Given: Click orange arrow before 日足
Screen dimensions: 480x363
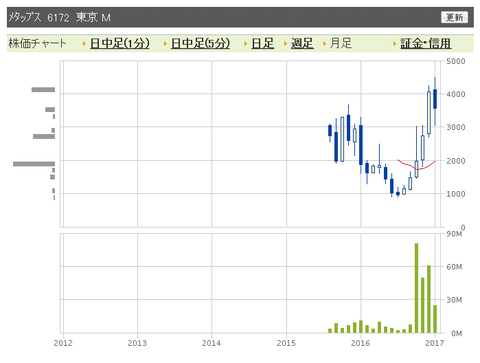Looking at the screenshot, I should pos(246,44).
